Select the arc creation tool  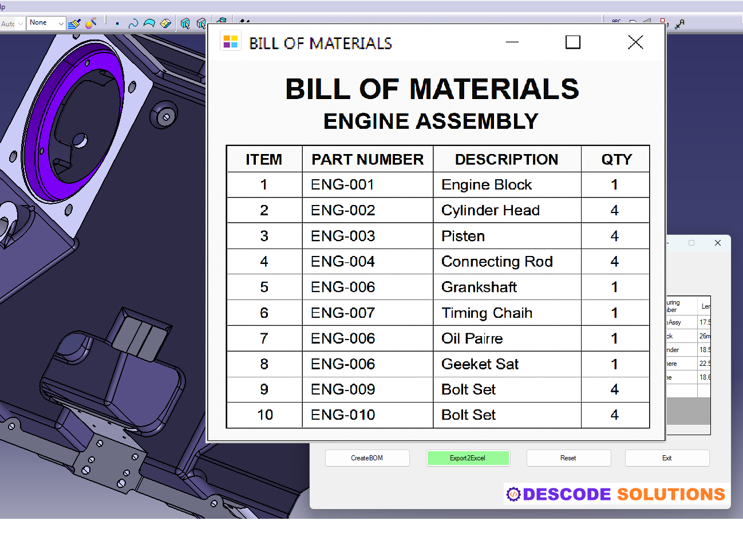coord(149,24)
